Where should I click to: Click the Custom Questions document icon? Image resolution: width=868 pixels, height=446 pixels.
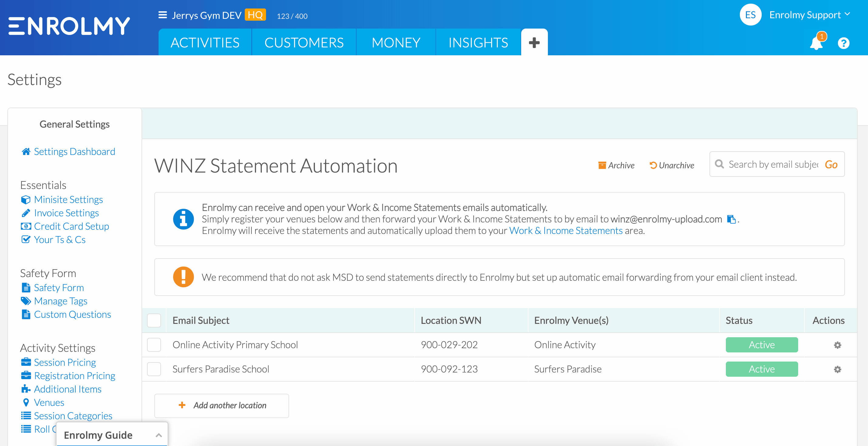click(x=26, y=314)
